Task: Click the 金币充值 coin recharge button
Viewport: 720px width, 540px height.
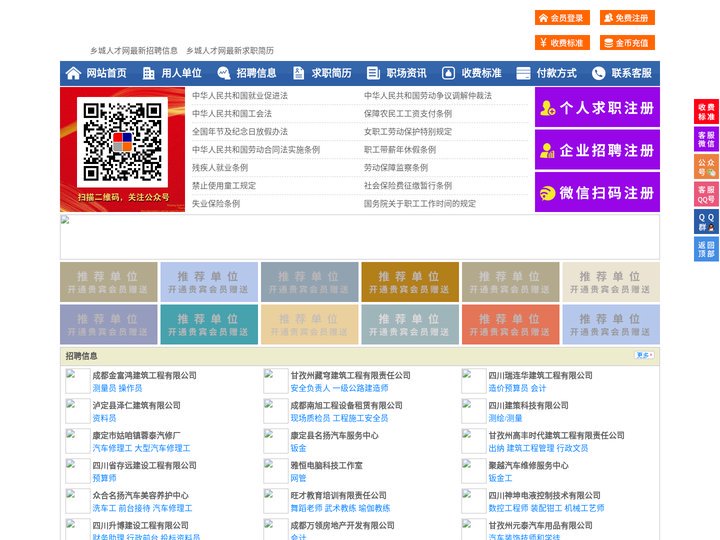Action: 627,43
